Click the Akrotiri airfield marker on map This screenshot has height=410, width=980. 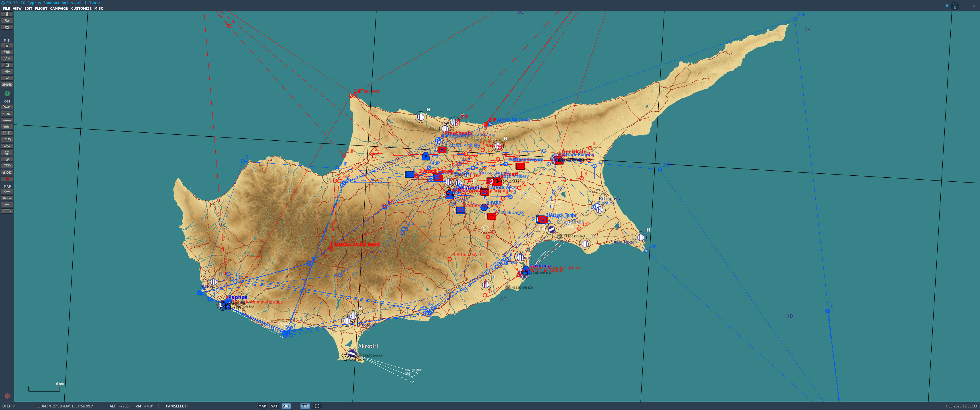(x=352, y=354)
